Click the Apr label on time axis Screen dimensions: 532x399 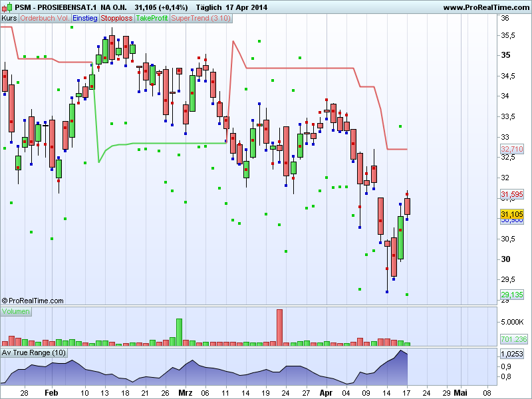[326, 393]
